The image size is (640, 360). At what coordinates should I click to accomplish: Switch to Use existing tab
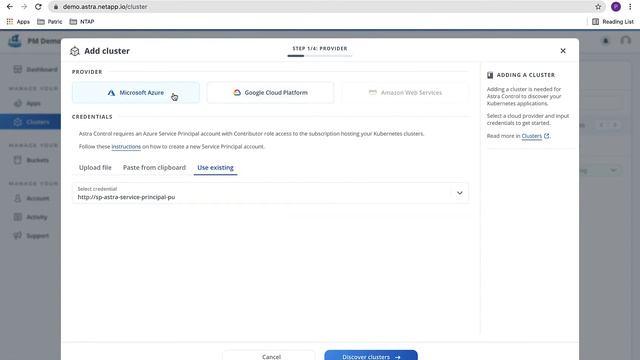tap(216, 167)
